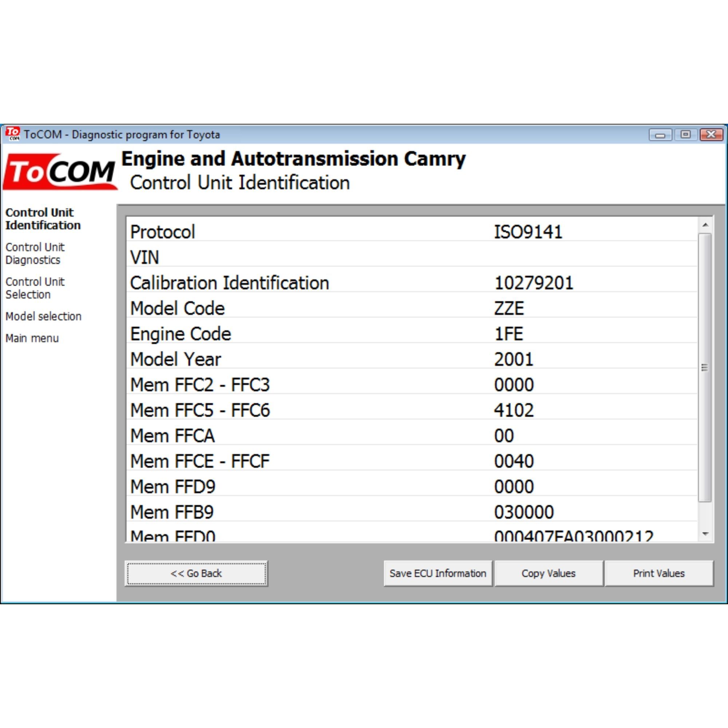Minimize the ToCOM window
The height and width of the screenshot is (728, 728).
660,135
